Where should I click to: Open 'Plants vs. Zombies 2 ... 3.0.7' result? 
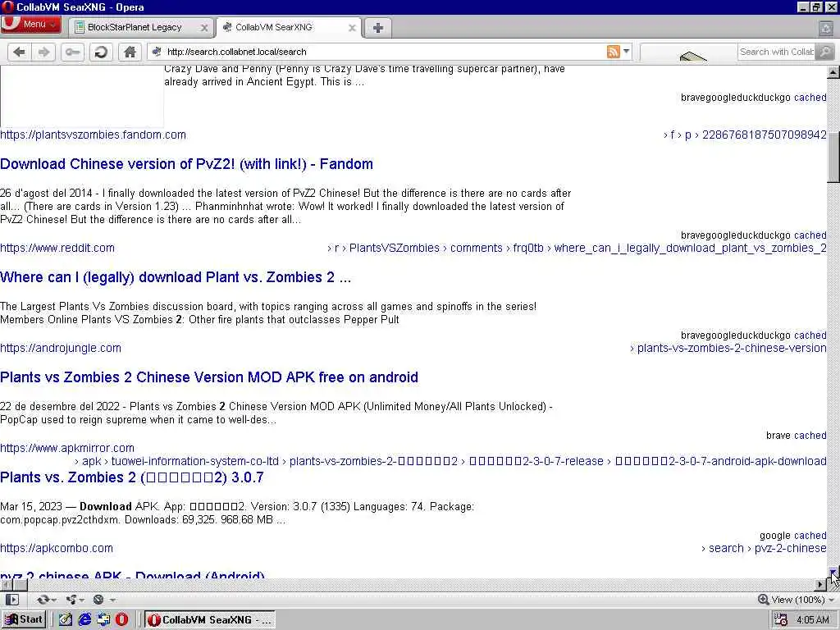click(132, 477)
